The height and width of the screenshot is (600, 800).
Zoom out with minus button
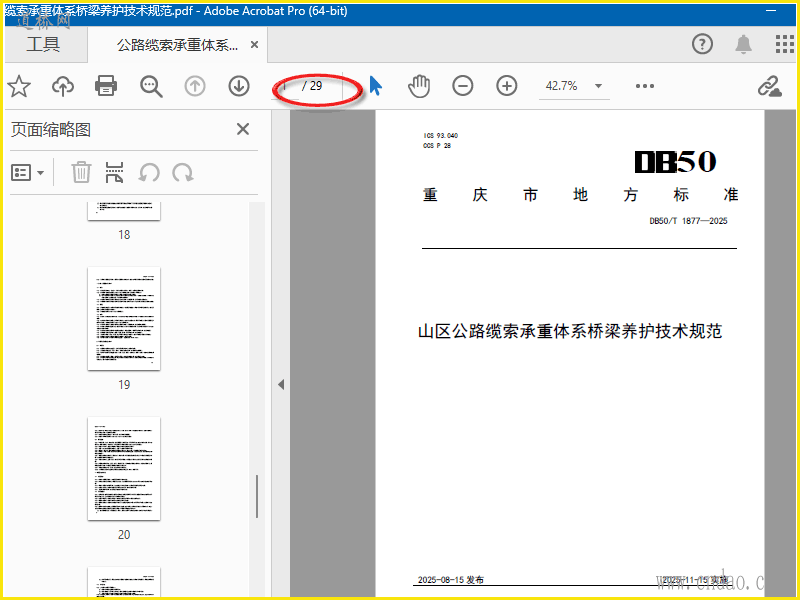[463, 86]
